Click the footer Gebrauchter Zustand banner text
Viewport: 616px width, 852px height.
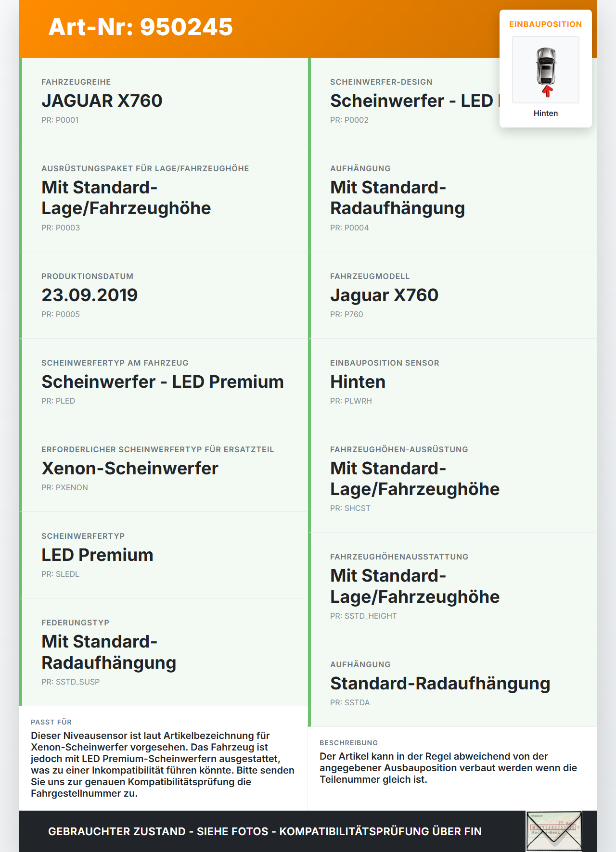[265, 831]
